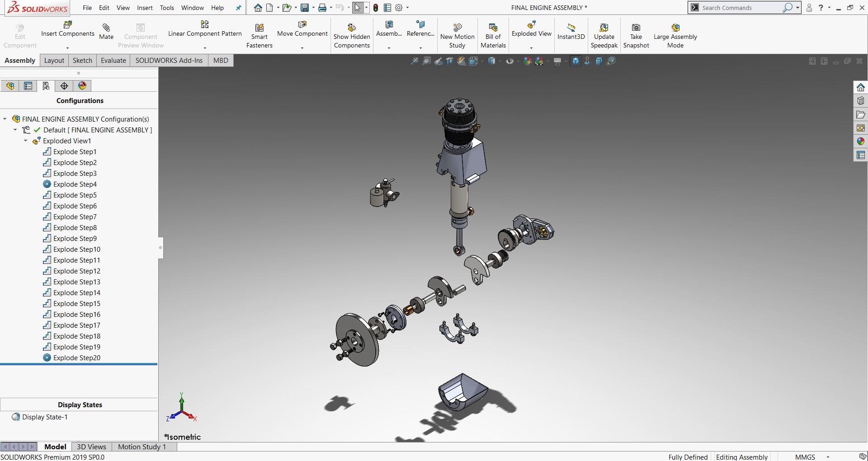Open the Options gear icon
This screenshot has height=461, width=868.
[399, 8]
